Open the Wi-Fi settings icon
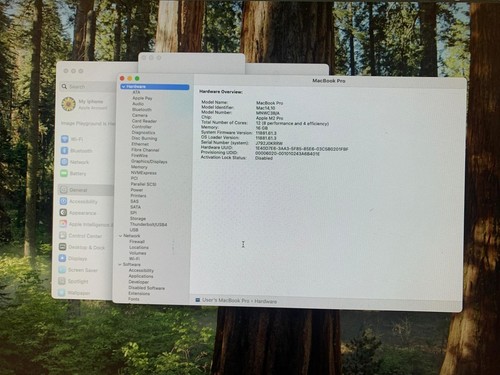This screenshot has height=375, width=500. [x=65, y=139]
